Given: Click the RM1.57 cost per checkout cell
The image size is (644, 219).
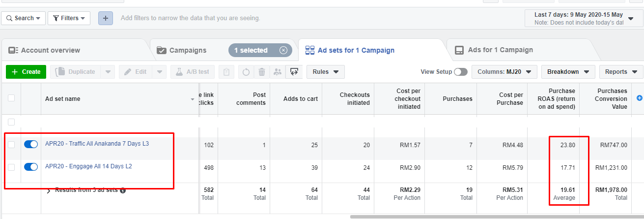Looking at the screenshot, I should (410, 145).
